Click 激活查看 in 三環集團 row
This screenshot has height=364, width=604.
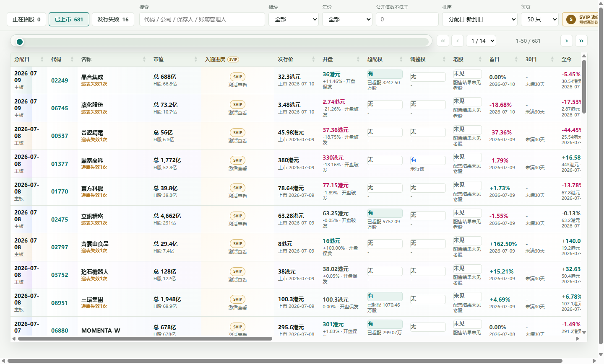click(238, 307)
